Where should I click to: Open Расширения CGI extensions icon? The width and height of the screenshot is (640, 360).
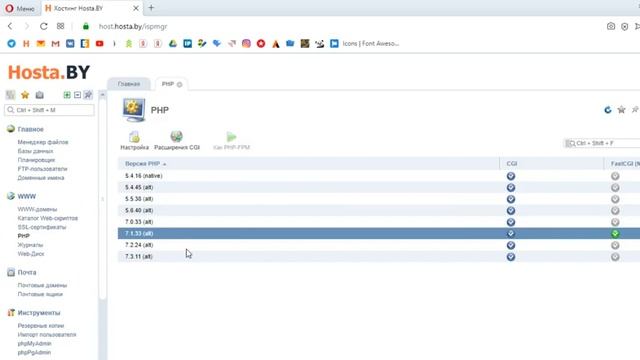point(177,141)
